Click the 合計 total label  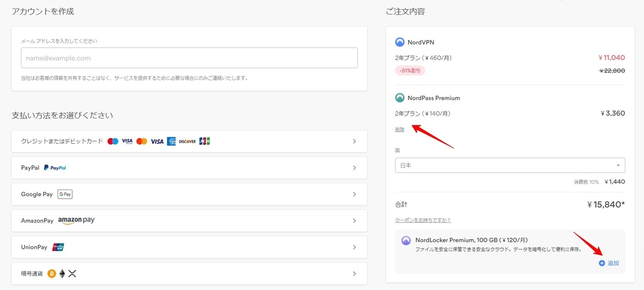401,205
